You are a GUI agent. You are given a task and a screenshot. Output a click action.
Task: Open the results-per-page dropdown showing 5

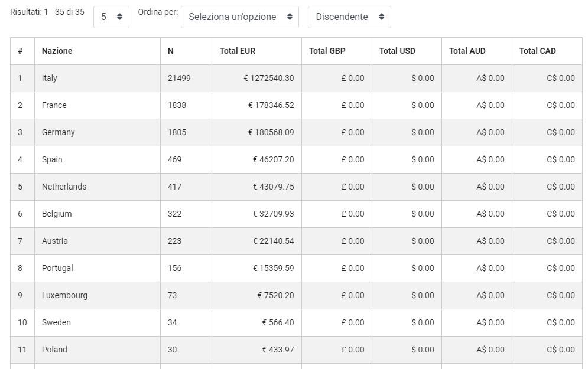point(111,17)
